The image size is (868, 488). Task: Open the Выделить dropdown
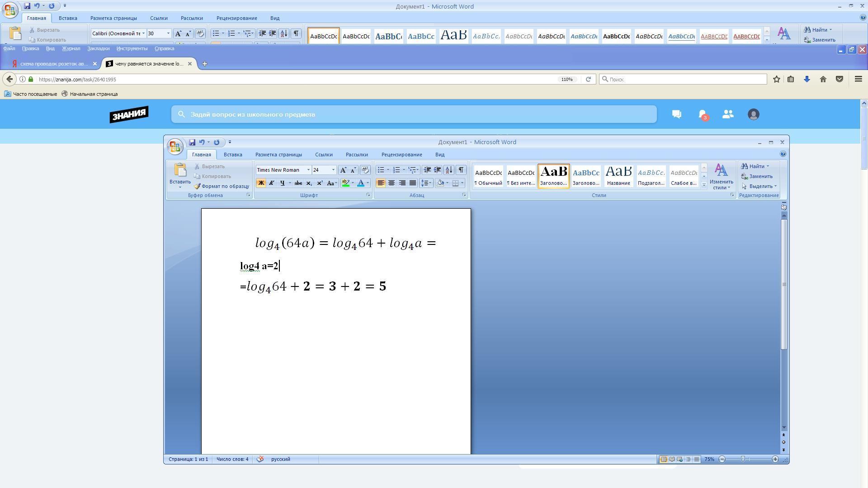pos(759,186)
